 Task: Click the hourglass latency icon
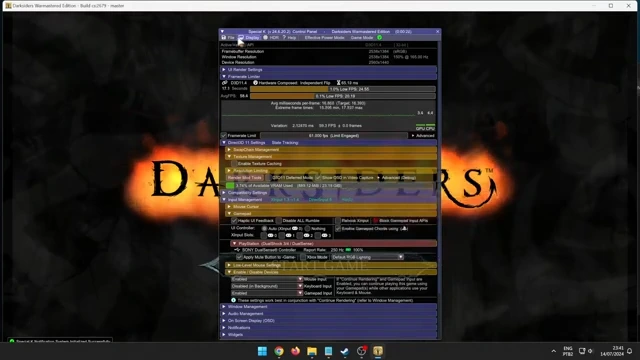[x=338, y=83]
